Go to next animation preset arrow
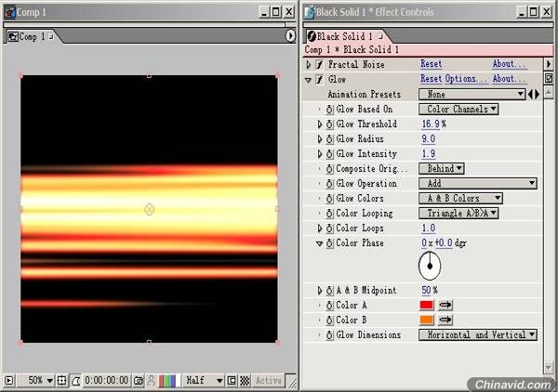Image resolution: width=558 pixels, height=392 pixels. 537,94
